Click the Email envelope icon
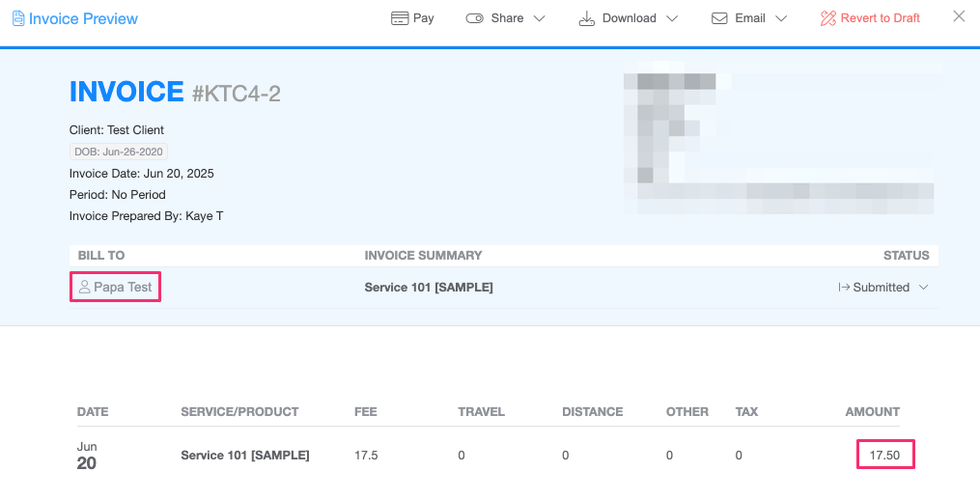The width and height of the screenshot is (980, 499). point(719,18)
